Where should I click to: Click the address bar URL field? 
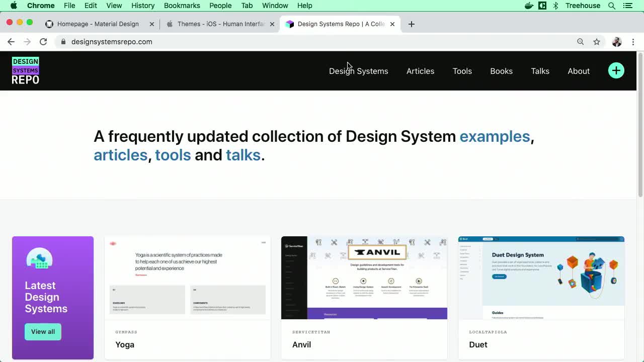coord(302,42)
